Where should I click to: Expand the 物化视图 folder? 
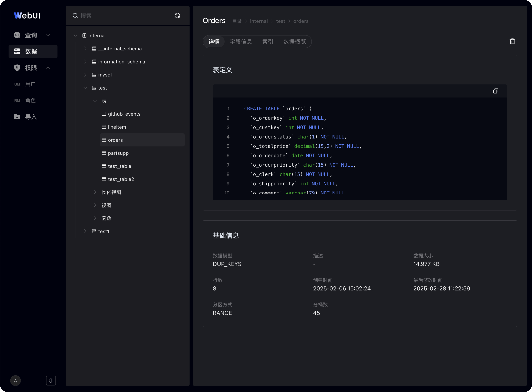tap(95, 192)
